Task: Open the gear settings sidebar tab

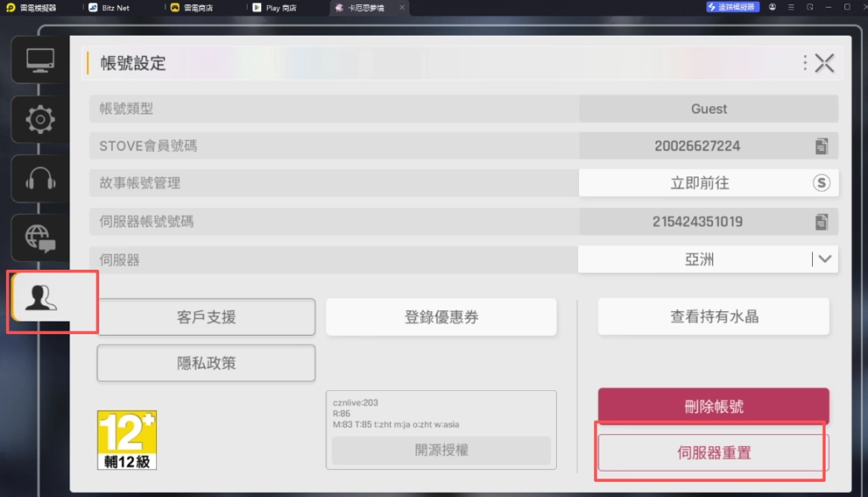Action: (40, 120)
